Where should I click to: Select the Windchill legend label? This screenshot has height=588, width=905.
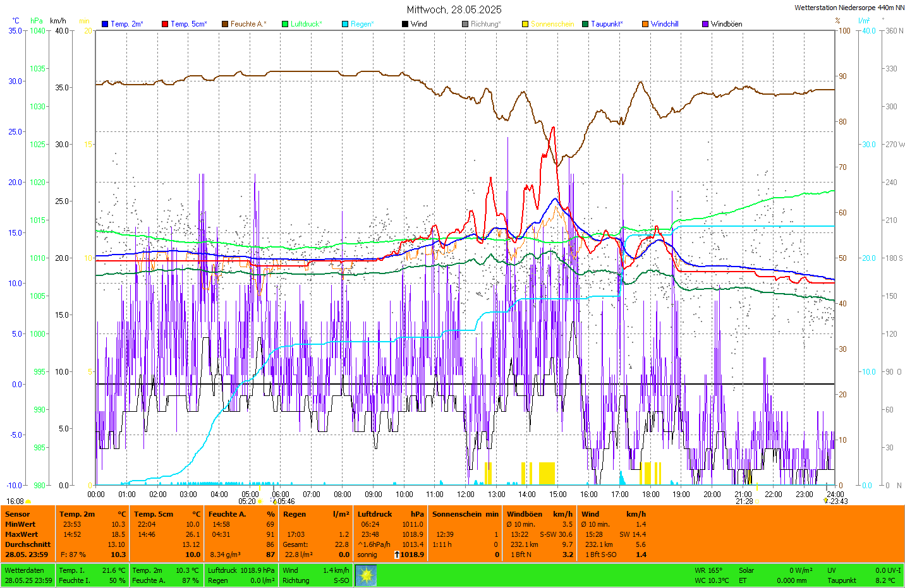(664, 24)
